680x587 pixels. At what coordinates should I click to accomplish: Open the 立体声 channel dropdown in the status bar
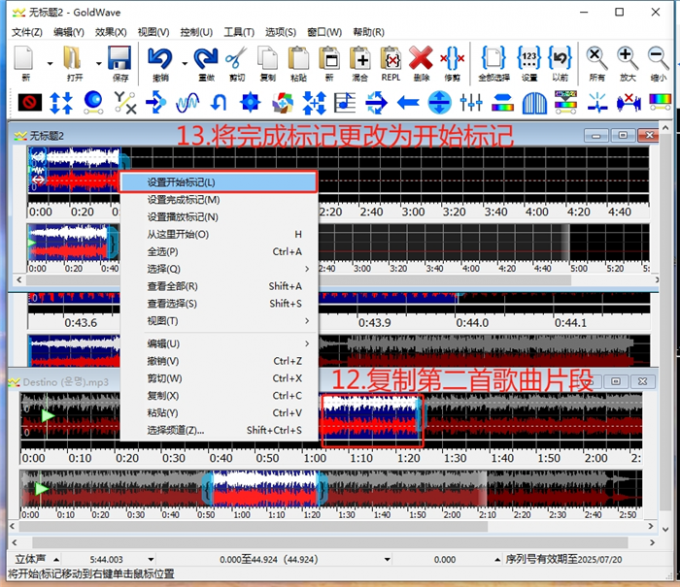pos(56,560)
